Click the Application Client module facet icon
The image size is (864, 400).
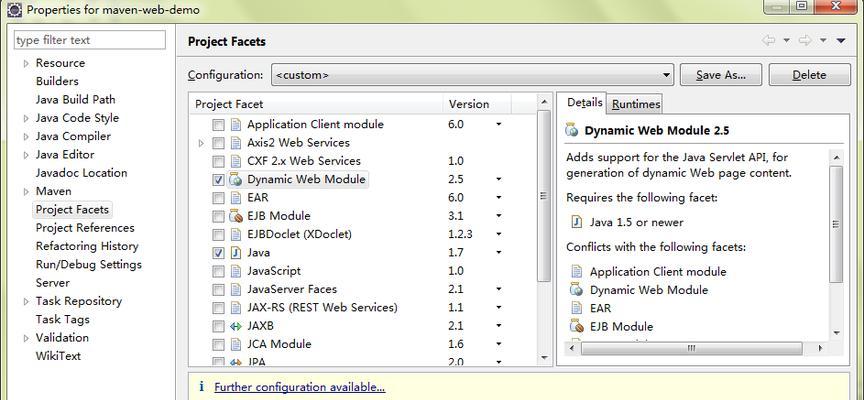236,125
